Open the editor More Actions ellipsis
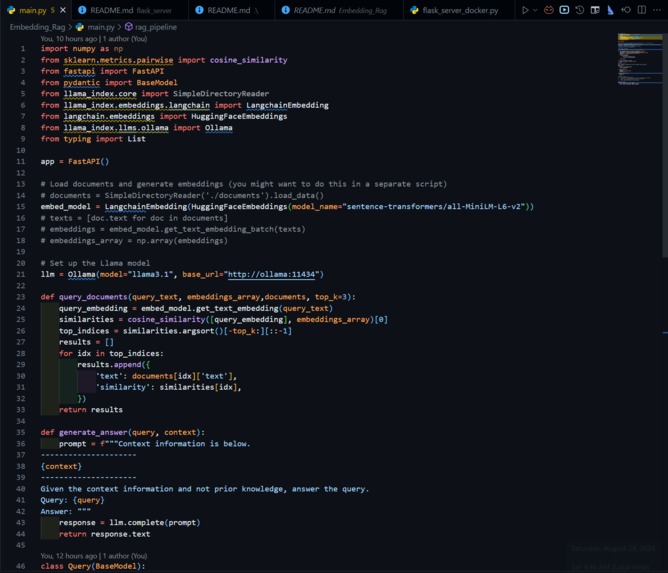The width and height of the screenshot is (668, 573). (656, 10)
